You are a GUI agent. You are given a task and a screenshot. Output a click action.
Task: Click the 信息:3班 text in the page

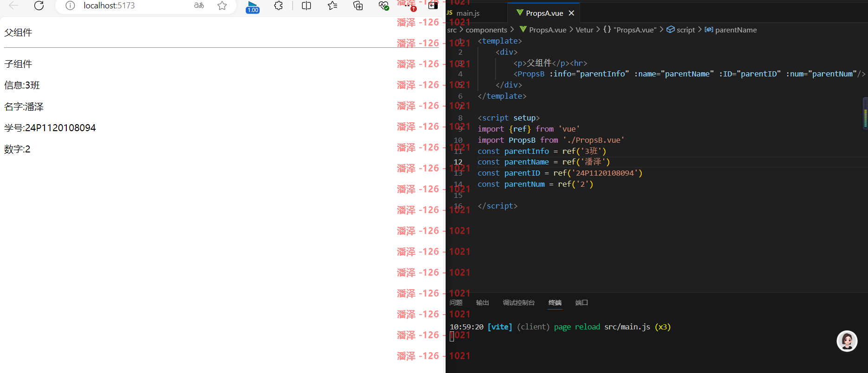tap(22, 85)
